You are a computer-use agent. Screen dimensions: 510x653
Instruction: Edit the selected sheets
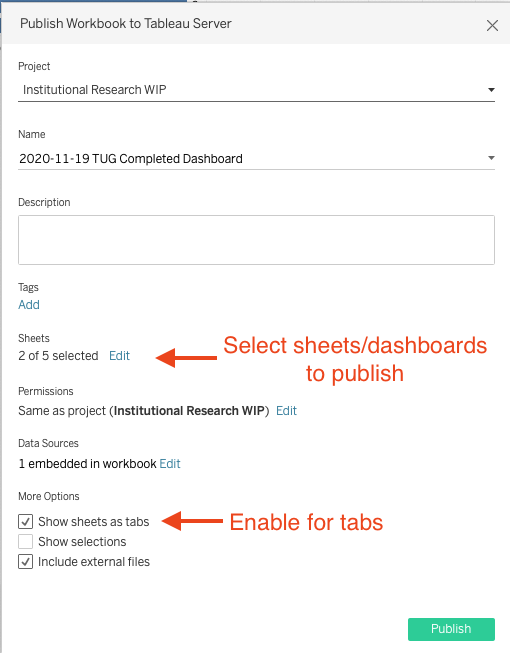coord(119,356)
